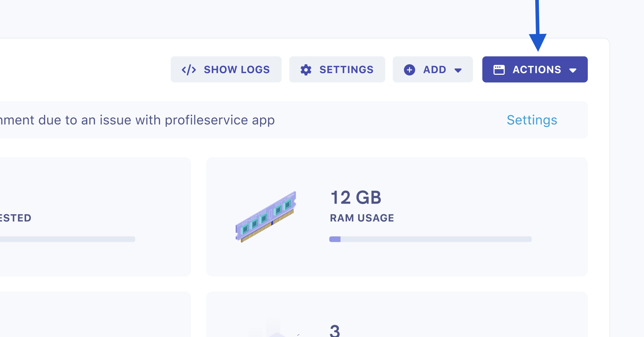The height and width of the screenshot is (337, 644).
Task: Click the plus circle icon in Add
Action: (409, 69)
